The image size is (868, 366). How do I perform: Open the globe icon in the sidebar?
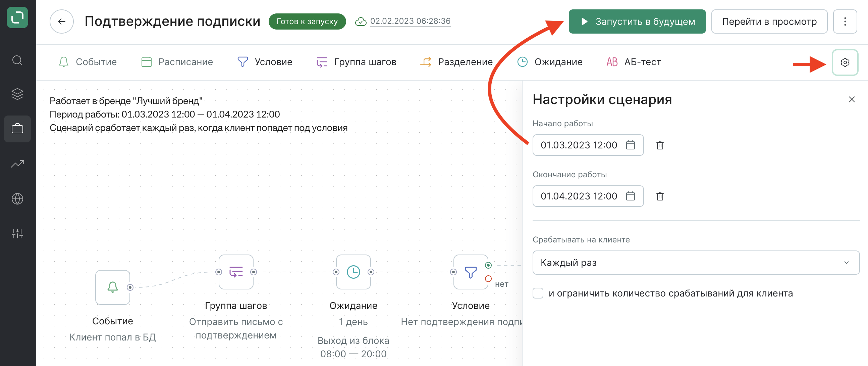point(17,199)
